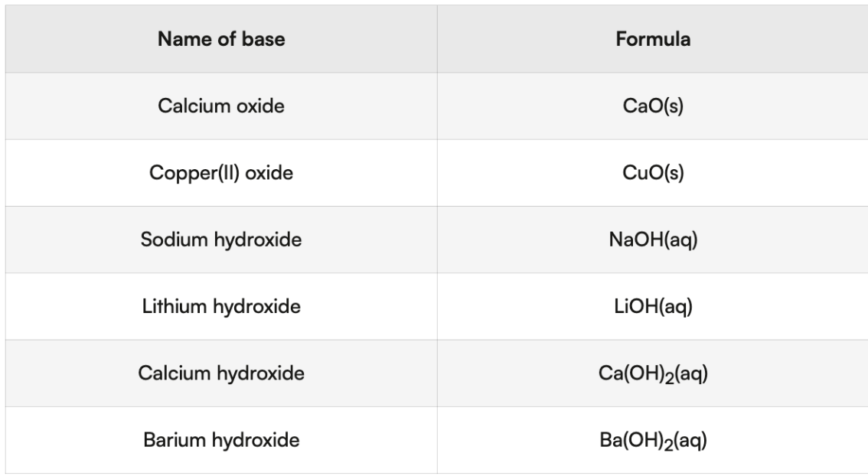Screen dimensions: 868x476
Task: Select the "Barium hydroxide" name cell
Action: [221, 440]
